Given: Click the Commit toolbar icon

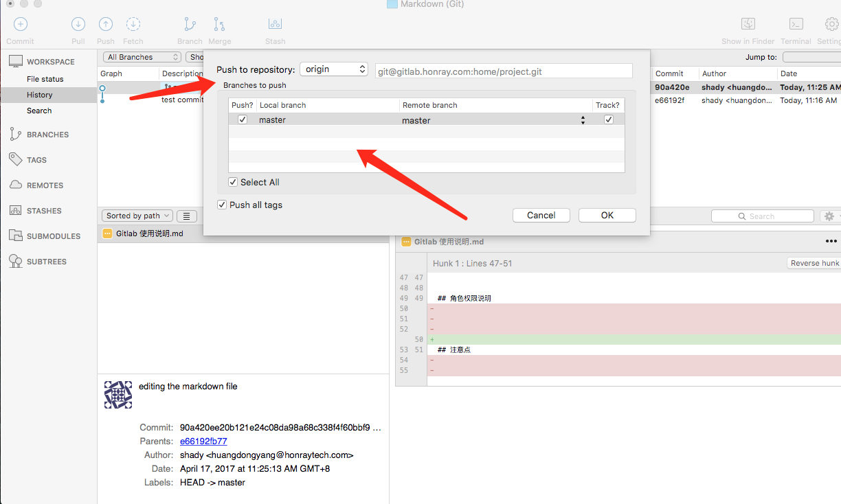Looking at the screenshot, I should [x=20, y=25].
